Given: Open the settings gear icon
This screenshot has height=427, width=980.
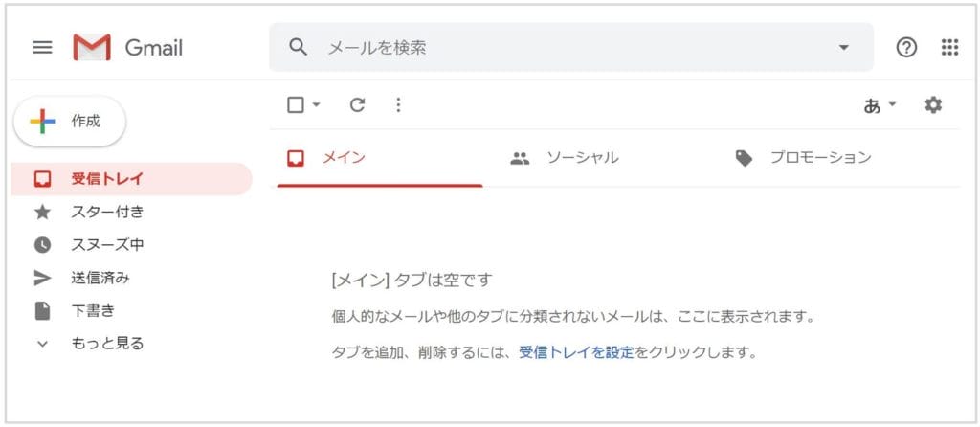Looking at the screenshot, I should click(933, 105).
